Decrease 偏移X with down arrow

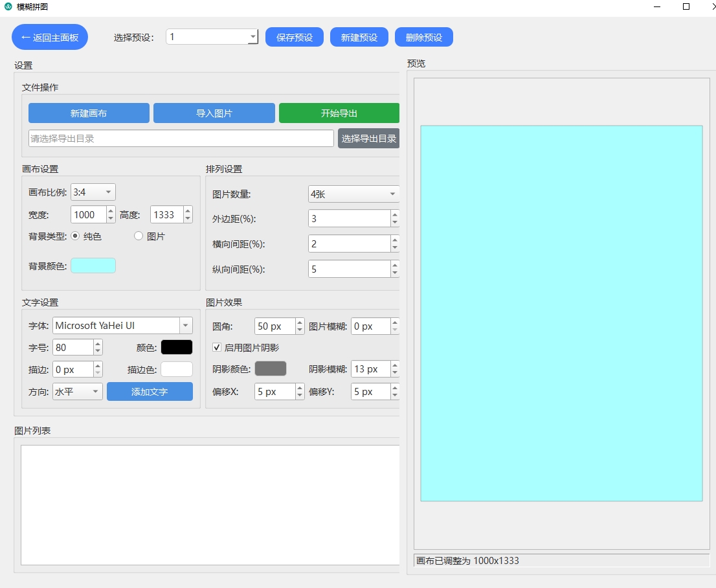[300, 396]
